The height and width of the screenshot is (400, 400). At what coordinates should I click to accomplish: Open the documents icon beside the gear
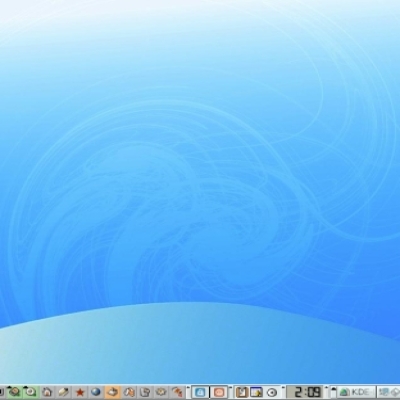point(145,392)
